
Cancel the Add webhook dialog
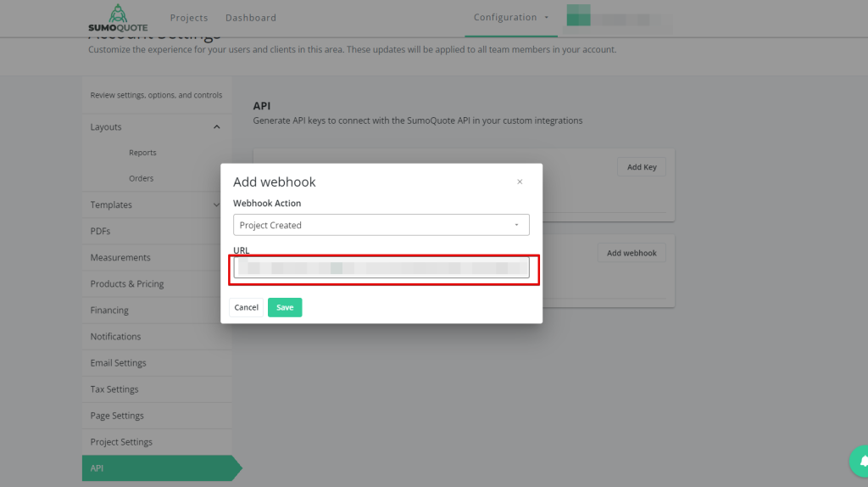[246, 307]
